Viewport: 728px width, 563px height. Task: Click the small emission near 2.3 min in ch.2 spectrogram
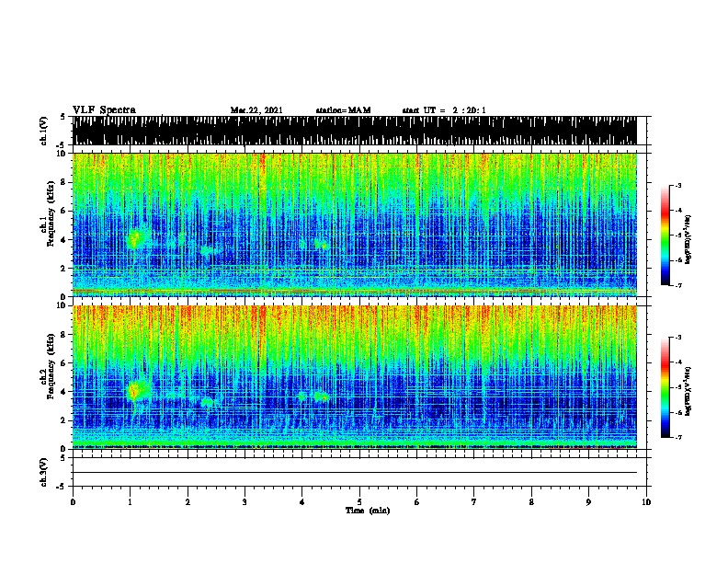(x=206, y=402)
